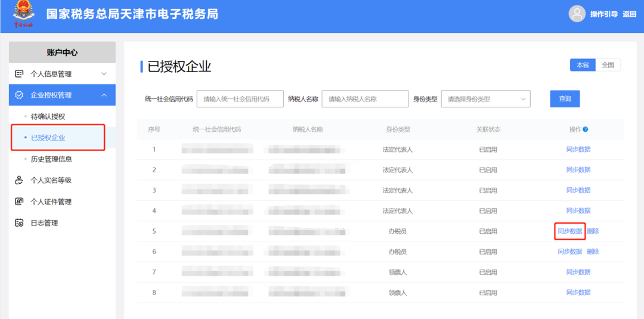Click the 统一社会信用代码 input field
644x319 pixels.
240,99
